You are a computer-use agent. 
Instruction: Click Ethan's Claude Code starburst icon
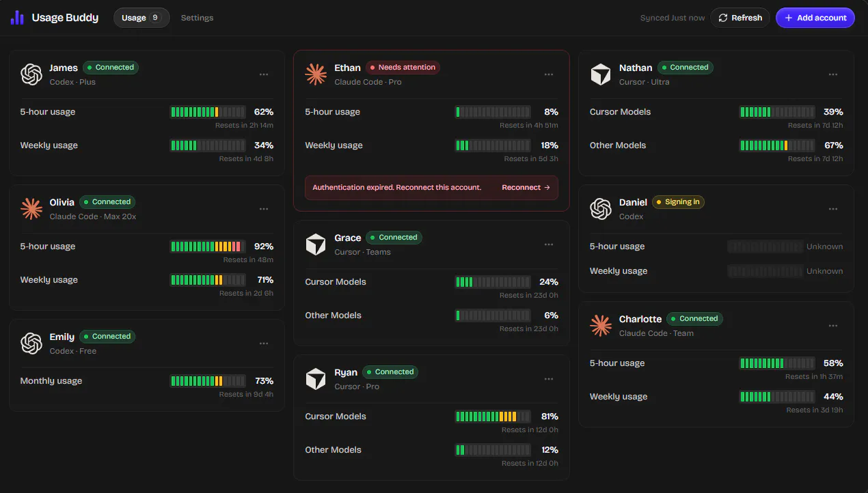click(x=316, y=74)
